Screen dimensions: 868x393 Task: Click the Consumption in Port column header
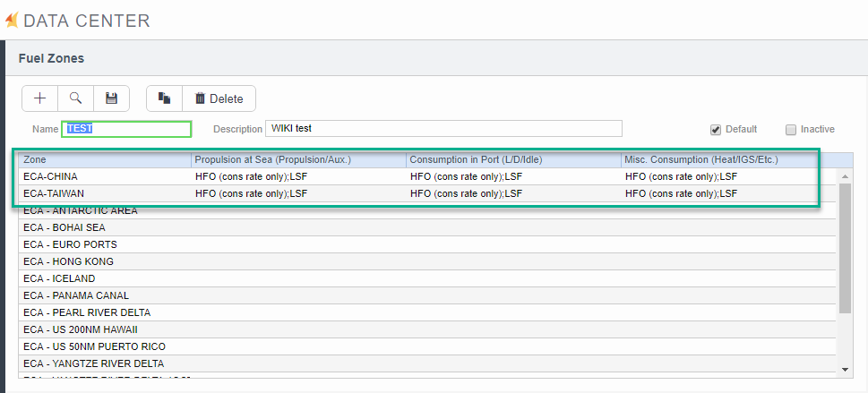(x=513, y=159)
